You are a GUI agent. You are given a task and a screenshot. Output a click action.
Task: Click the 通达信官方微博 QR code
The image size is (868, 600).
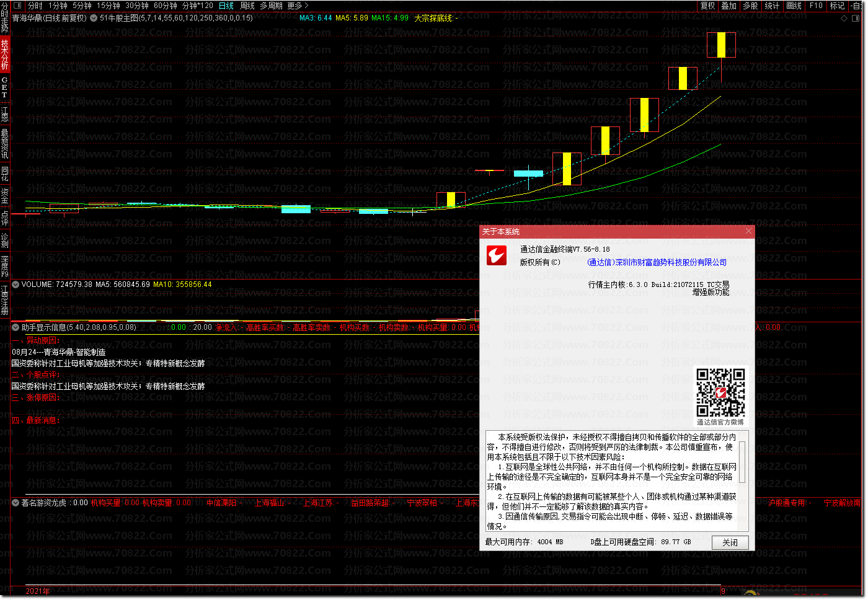[x=720, y=392]
